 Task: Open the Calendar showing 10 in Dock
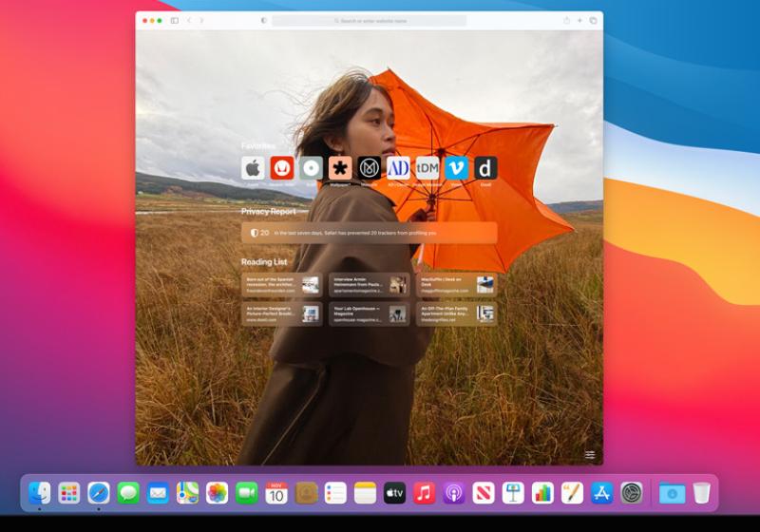click(x=276, y=493)
